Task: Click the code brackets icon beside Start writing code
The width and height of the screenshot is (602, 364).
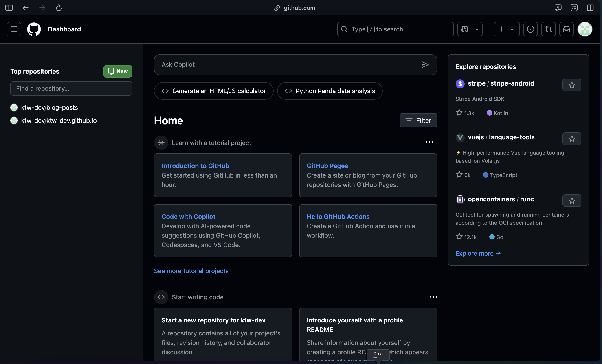Action: click(161, 297)
